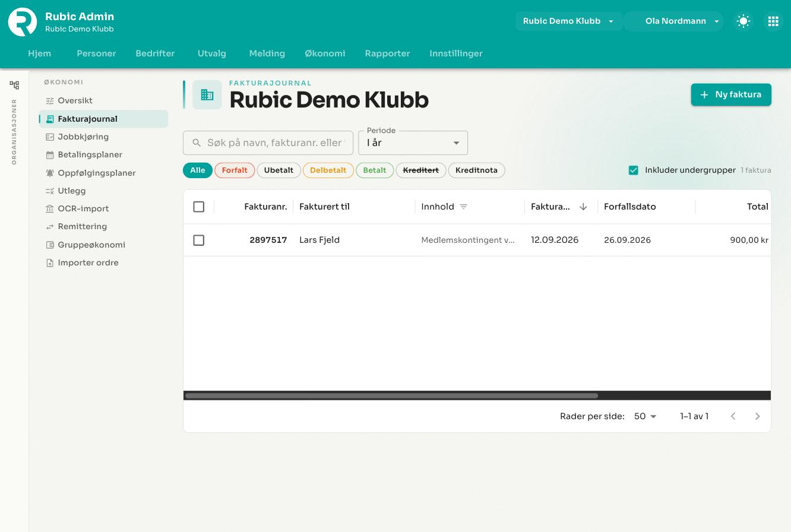Screen dimensions: 791x532
Task: Open the Rapporter main menu
Action: coord(387,53)
